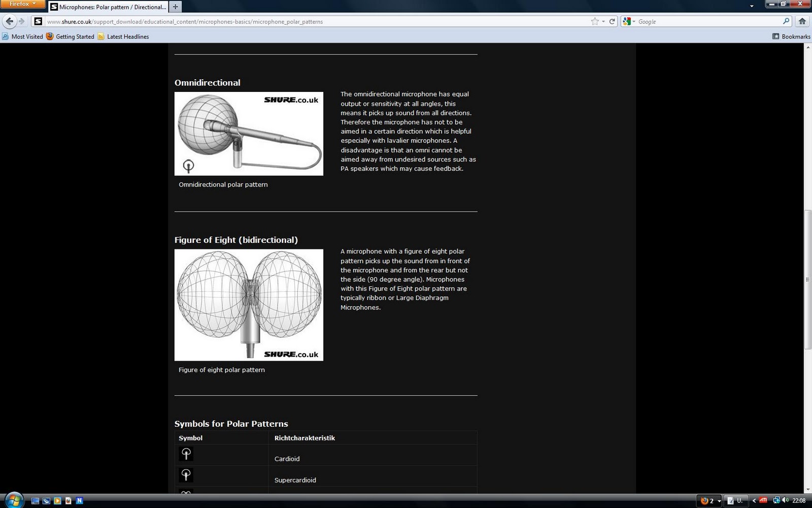Click Show Desktop in quick launch

pos(35,501)
